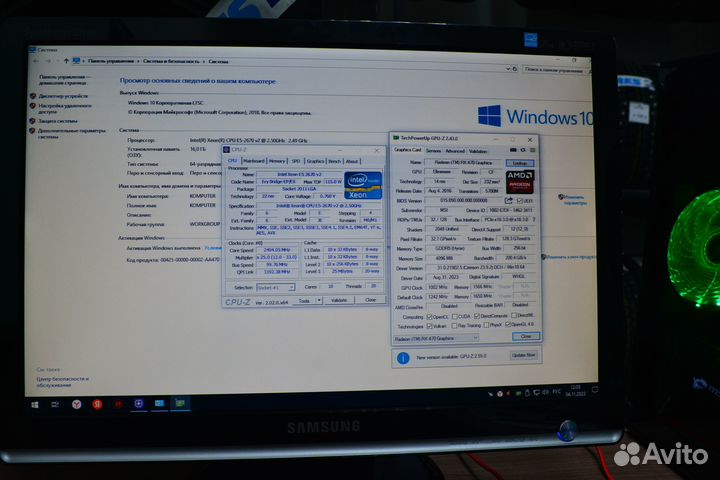This screenshot has height=480, width=720.
Task: Click the AMD Radeon logo in GPU-Z
Action: coord(520,182)
